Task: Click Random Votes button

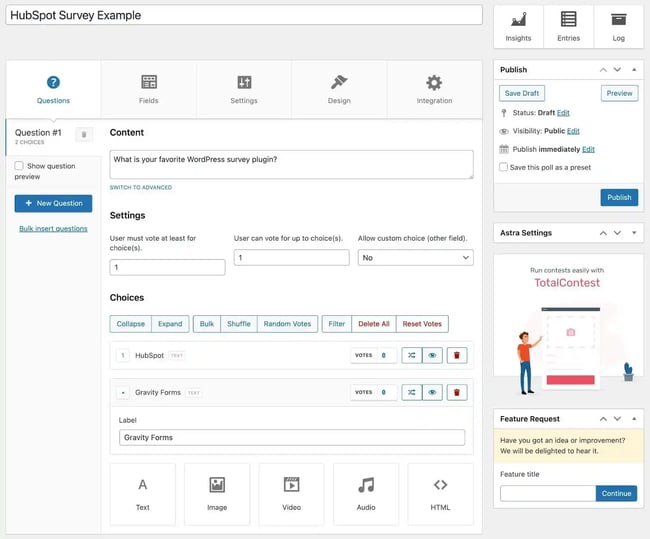Action: (287, 324)
